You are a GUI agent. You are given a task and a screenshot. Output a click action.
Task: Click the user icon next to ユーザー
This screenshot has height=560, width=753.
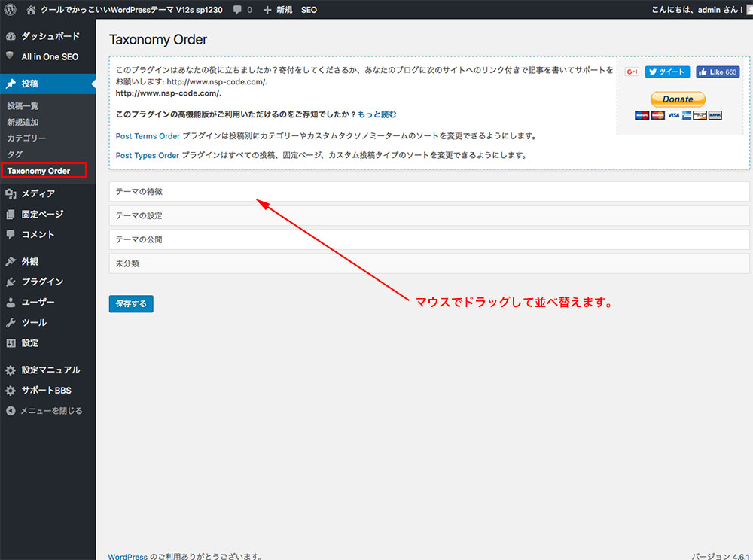pyautogui.click(x=11, y=303)
